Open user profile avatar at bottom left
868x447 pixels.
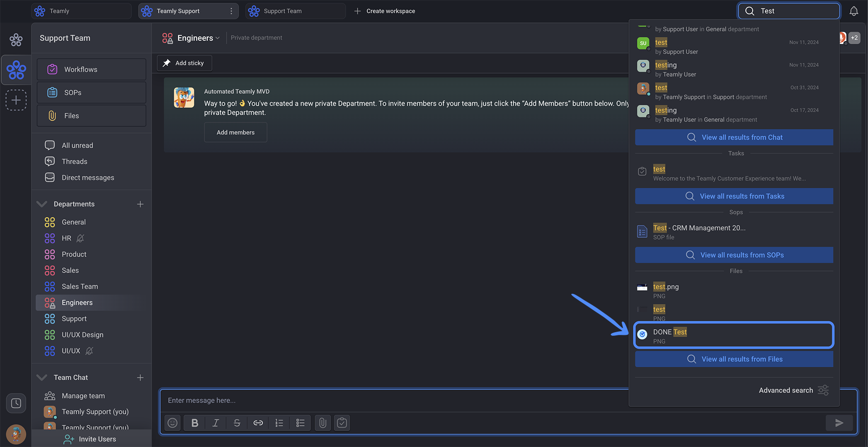16,434
